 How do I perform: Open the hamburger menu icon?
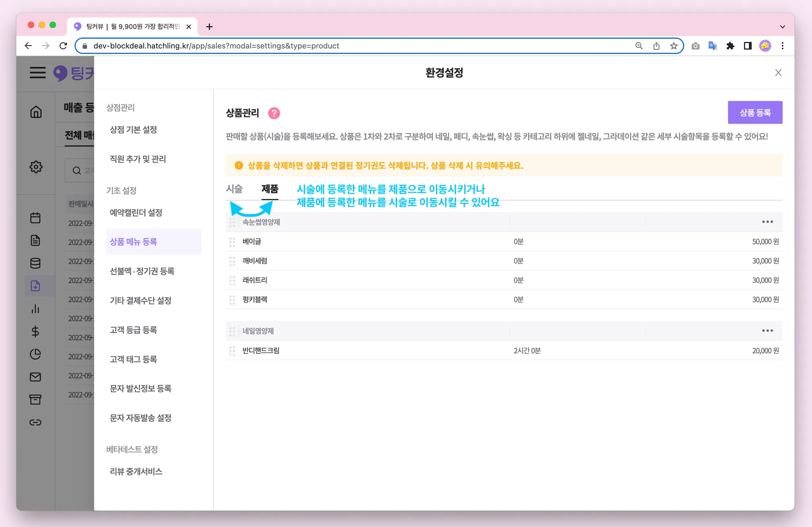pos(38,73)
